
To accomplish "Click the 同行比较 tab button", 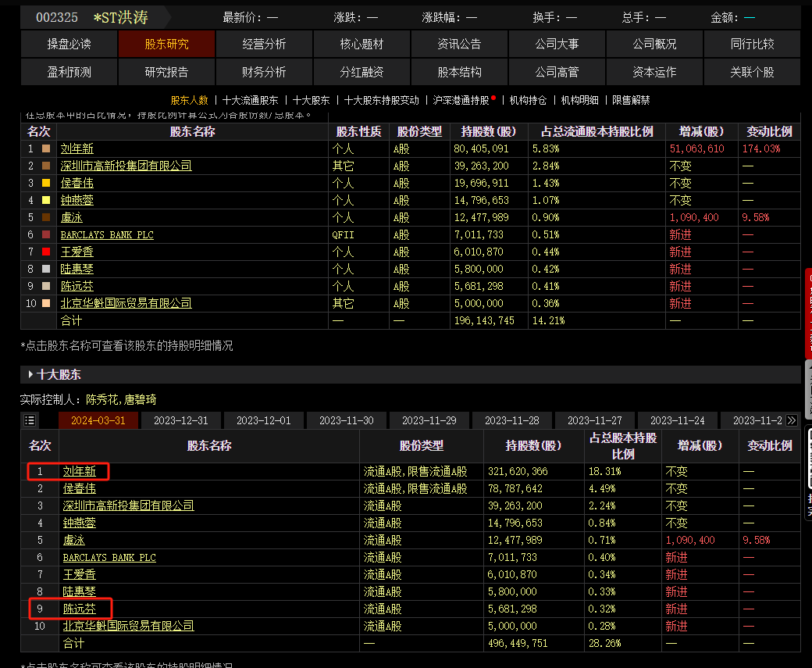I will click(x=752, y=45).
